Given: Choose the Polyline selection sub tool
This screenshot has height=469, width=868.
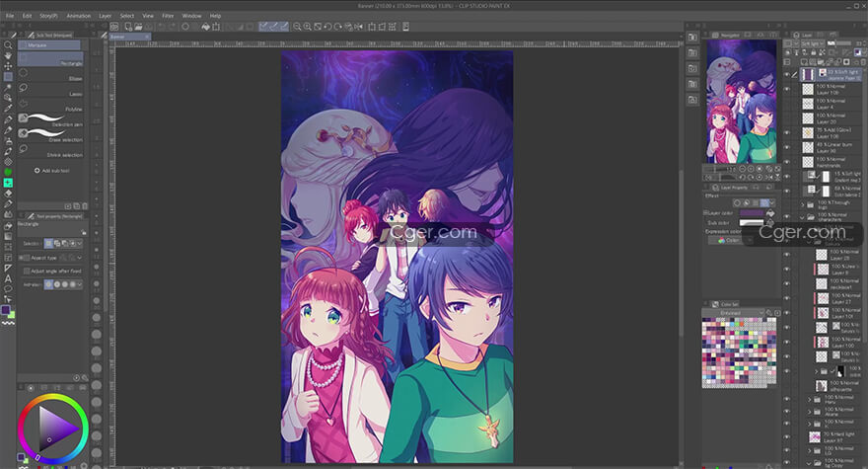Looking at the screenshot, I should click(x=50, y=105).
